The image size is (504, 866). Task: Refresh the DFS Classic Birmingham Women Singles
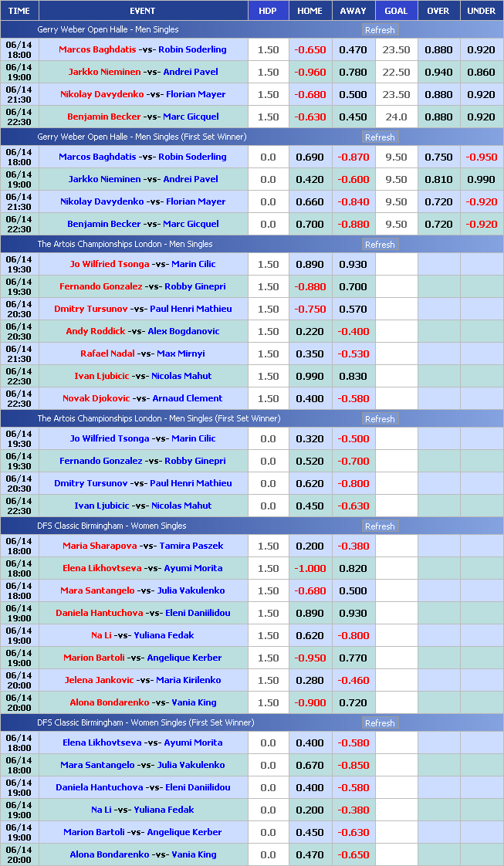379,526
